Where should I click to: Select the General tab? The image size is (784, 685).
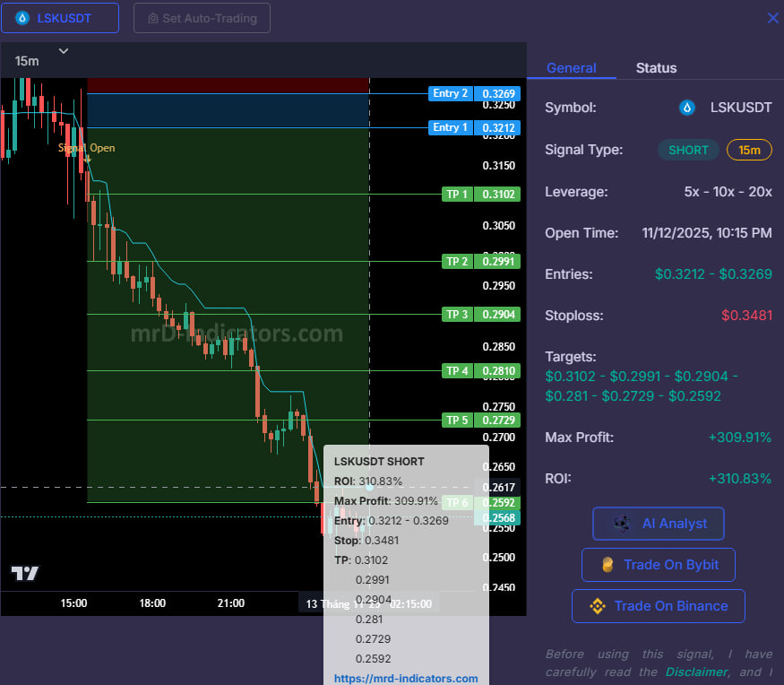point(572,67)
